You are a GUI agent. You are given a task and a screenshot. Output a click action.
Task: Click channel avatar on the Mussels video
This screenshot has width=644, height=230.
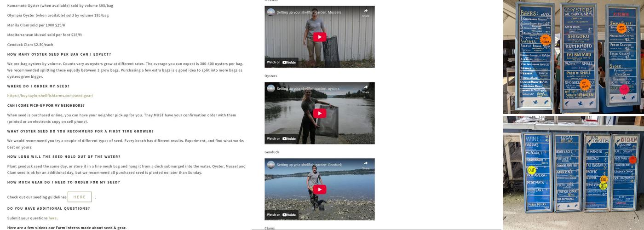[271, 12]
